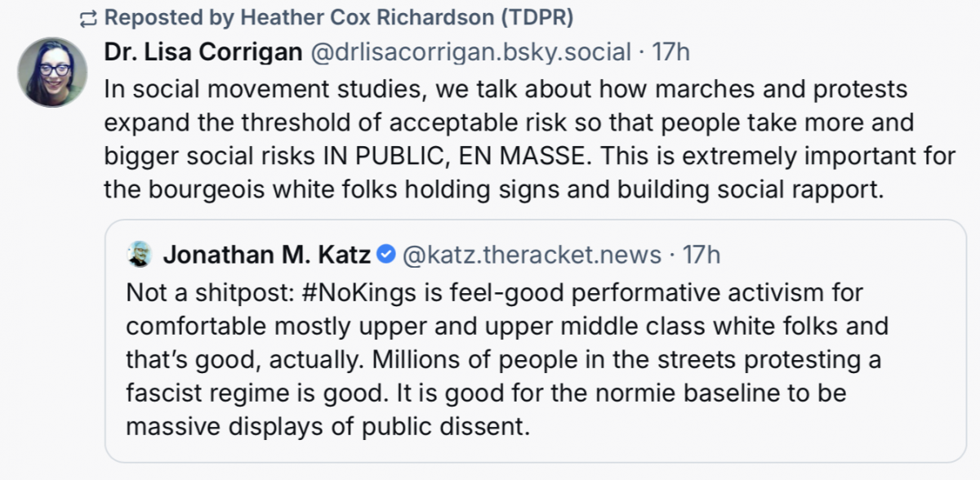Screen dimensions: 980x480
Task: Open the 17h timestamp on Lisa's post
Action: point(672,51)
